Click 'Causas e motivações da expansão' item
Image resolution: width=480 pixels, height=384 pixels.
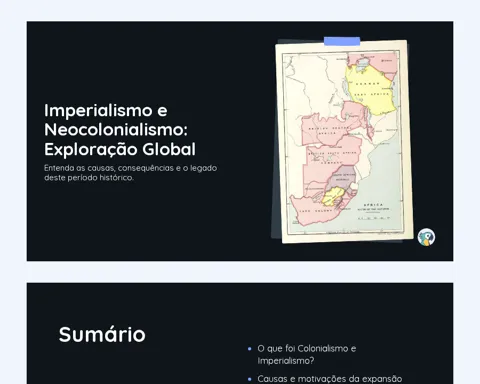(330, 379)
